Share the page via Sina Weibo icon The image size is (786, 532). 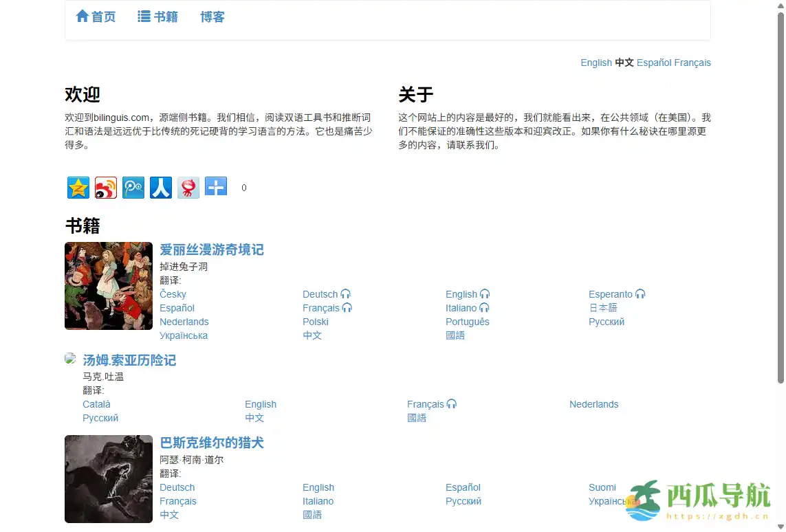tap(105, 187)
